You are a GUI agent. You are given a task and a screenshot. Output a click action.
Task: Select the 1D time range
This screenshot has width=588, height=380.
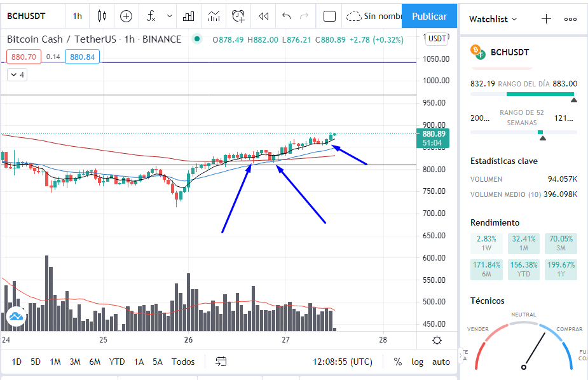pos(17,362)
